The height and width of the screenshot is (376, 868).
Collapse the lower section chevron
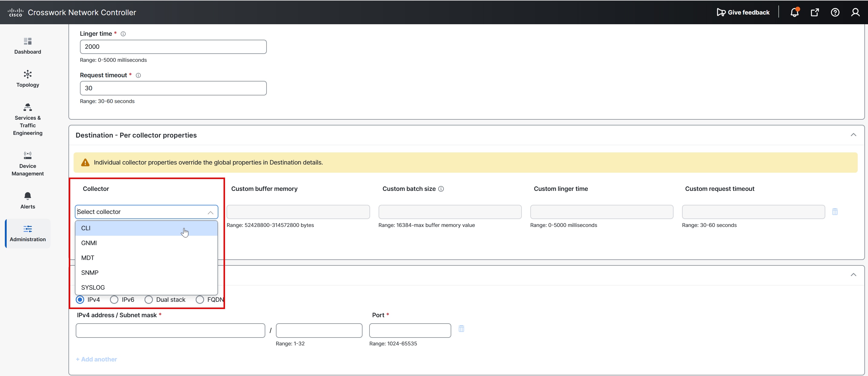pyautogui.click(x=853, y=275)
